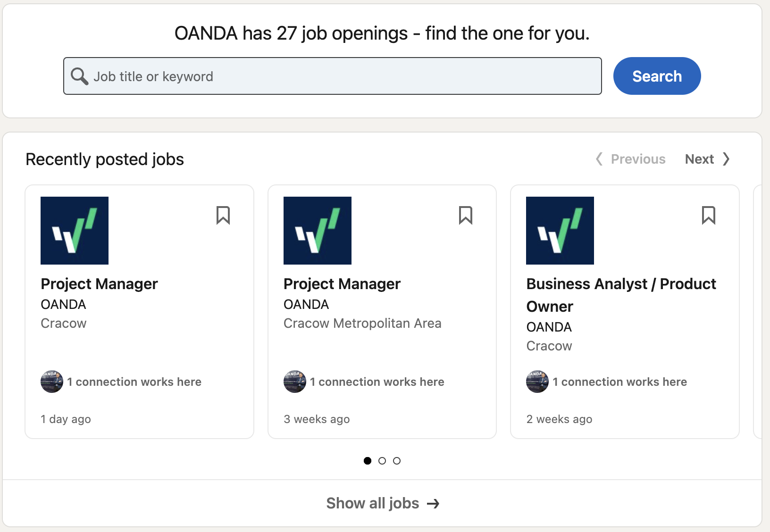Viewport: 770px width, 532px height.
Task: Click '1 connection works here' on Business Analyst card
Action: point(619,382)
